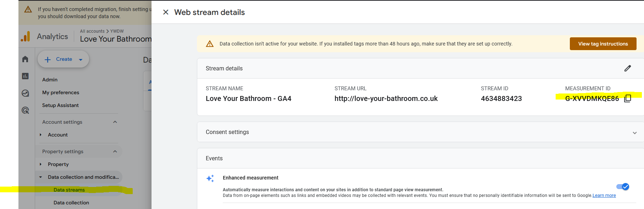Open the Learn more link
Screen dimensions: 644x209
pyautogui.click(x=604, y=195)
